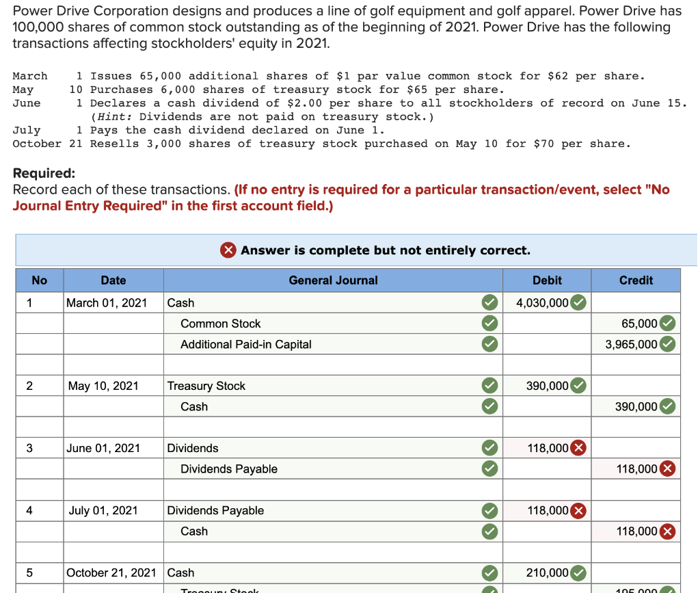This screenshot has width=700, height=593.
Task: Click red X next to 118,000 debit for Dividends
Action: (x=578, y=448)
